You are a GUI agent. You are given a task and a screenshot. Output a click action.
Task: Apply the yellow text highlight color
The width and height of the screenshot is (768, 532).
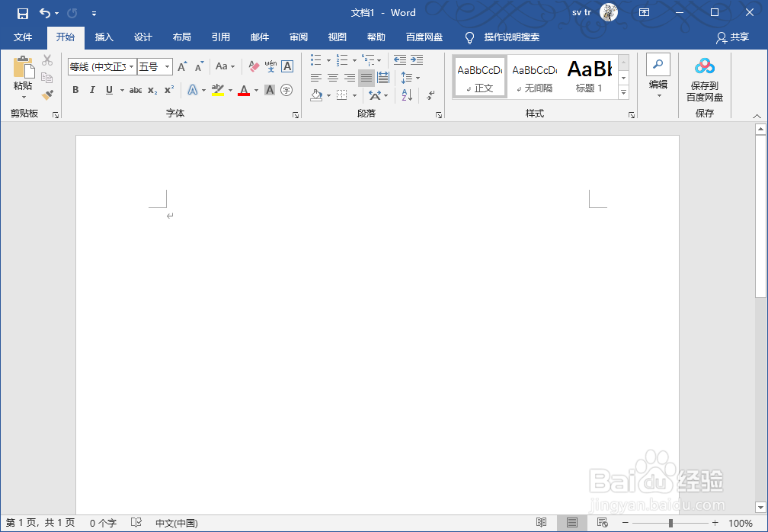point(218,90)
